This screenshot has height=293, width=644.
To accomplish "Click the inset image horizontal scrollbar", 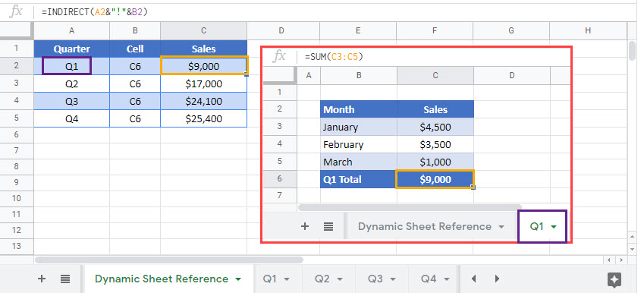I will point(410,207).
